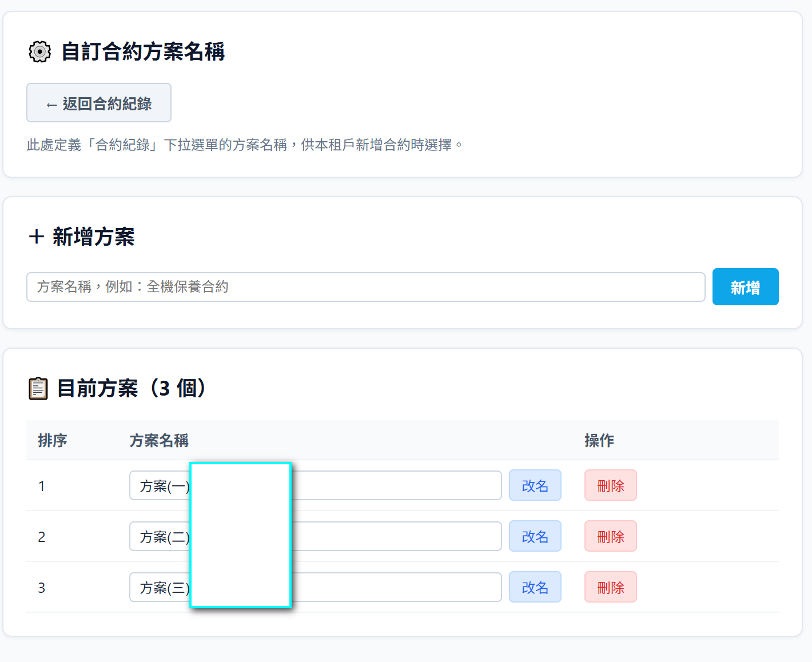
Task: Click the 目前方案（3 個）heading
Action: click(132, 388)
